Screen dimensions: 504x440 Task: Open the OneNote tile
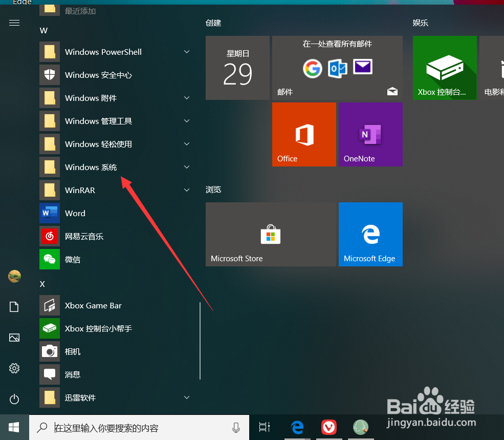click(x=370, y=135)
